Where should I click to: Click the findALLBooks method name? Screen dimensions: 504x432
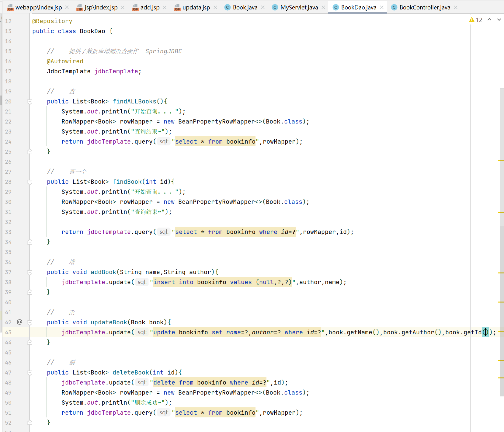click(x=134, y=101)
